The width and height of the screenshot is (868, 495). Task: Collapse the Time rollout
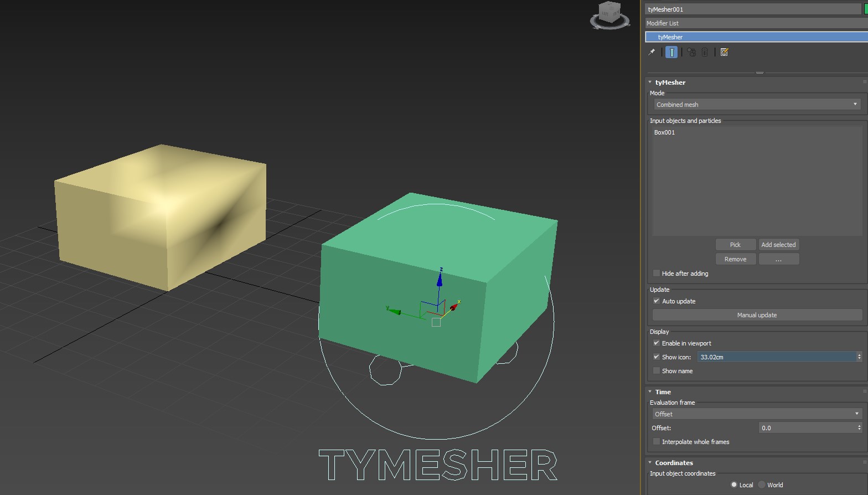[663, 392]
